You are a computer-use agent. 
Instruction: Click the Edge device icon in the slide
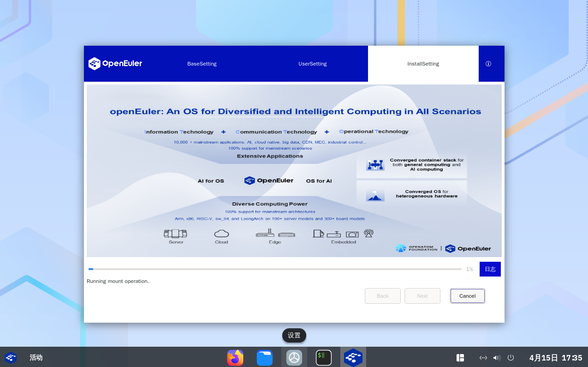pyautogui.click(x=275, y=234)
